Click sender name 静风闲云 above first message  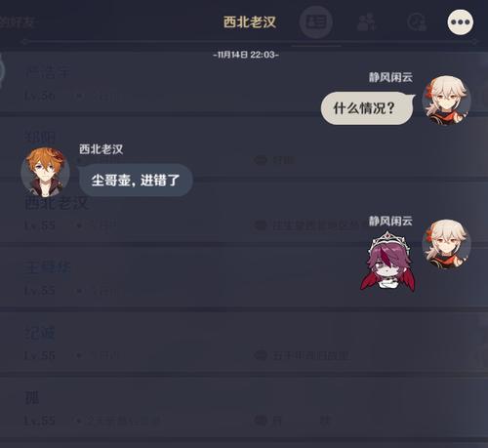click(390, 77)
